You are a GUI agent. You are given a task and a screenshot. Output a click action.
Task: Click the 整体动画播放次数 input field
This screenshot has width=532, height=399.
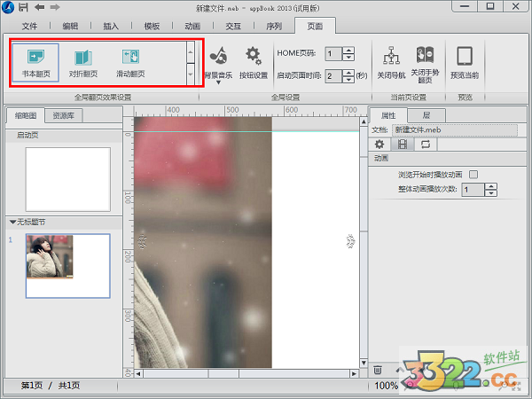(x=473, y=190)
